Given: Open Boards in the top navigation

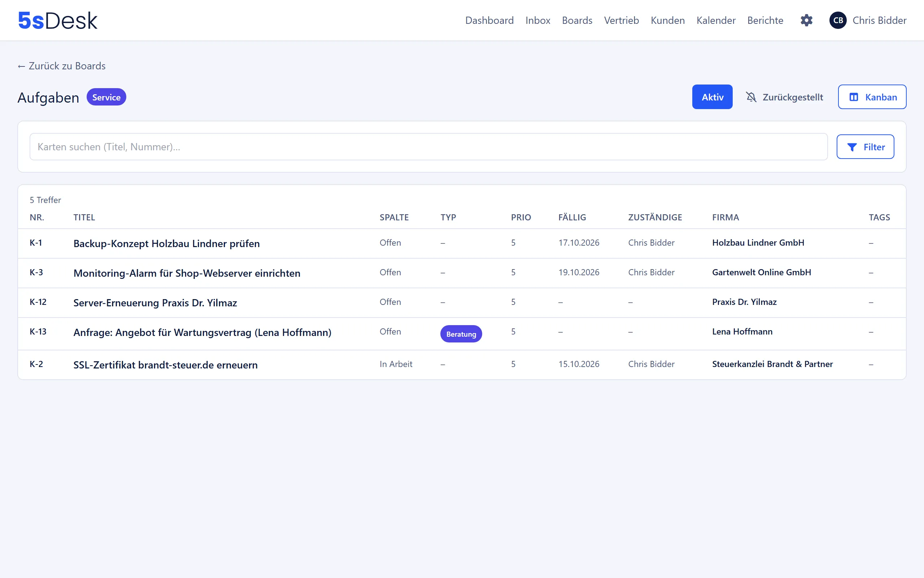Looking at the screenshot, I should pyautogui.click(x=577, y=20).
